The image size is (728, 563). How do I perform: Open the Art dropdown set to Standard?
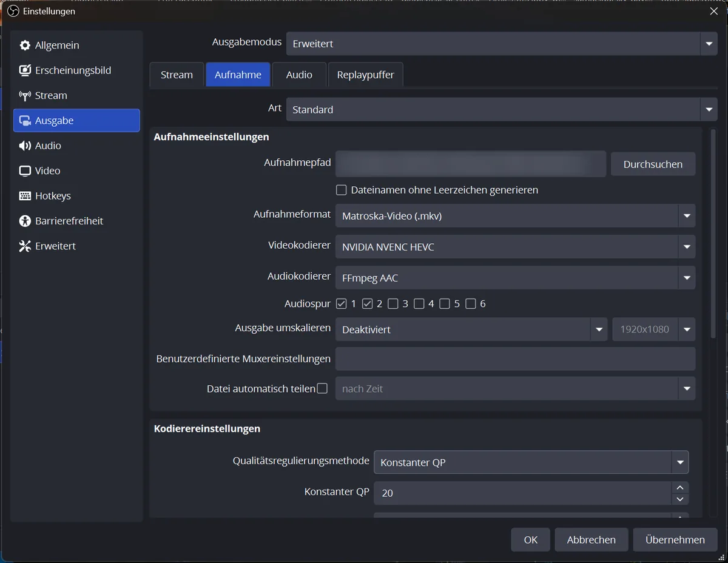point(502,110)
